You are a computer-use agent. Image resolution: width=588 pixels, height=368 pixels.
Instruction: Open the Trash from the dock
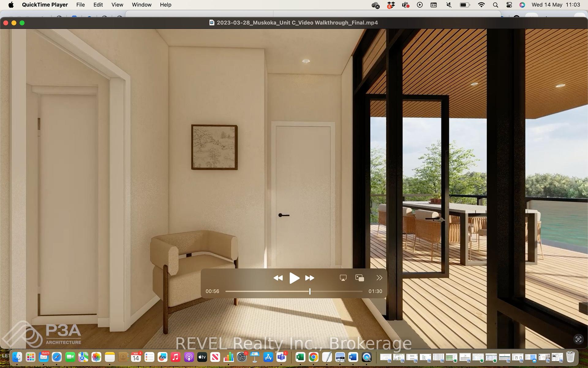click(570, 357)
